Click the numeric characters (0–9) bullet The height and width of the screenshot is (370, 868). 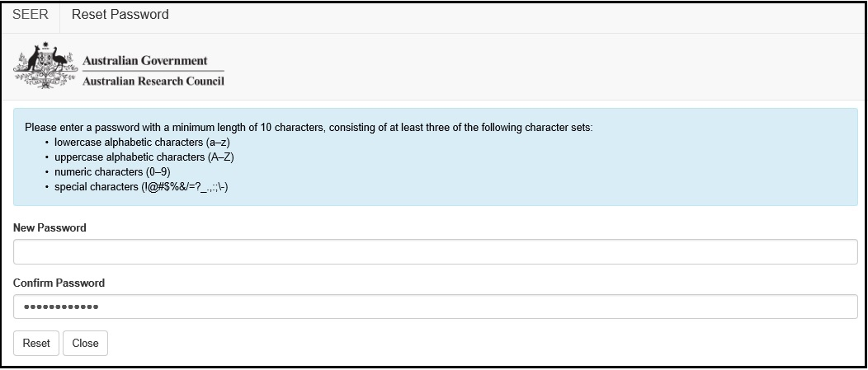112,172
